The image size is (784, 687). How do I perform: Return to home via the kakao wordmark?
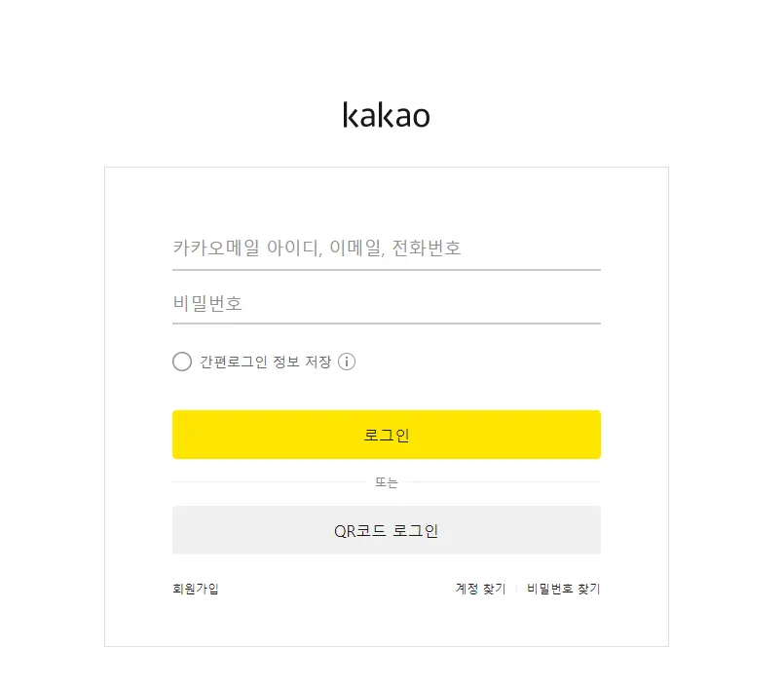[387, 115]
